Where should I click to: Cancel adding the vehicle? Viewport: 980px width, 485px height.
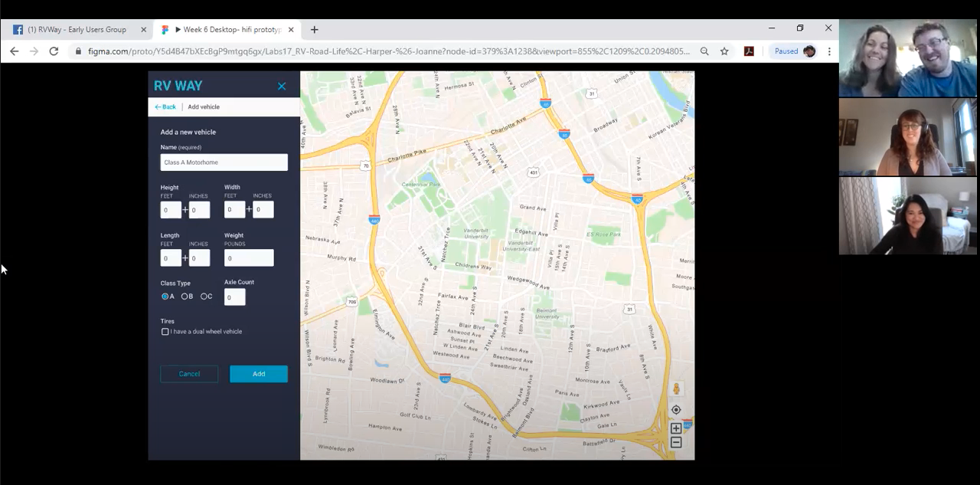click(189, 374)
